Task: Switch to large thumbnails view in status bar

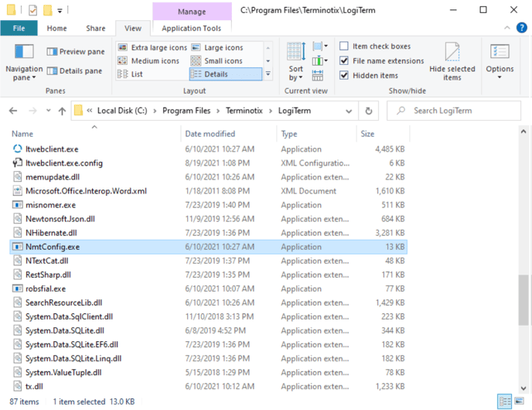Action: click(x=519, y=401)
